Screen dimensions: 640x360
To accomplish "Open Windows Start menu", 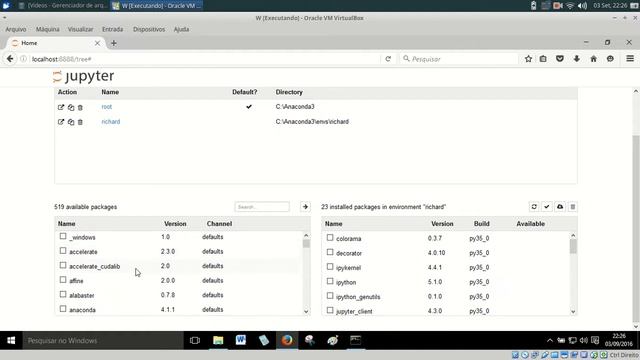I will click(11, 340).
